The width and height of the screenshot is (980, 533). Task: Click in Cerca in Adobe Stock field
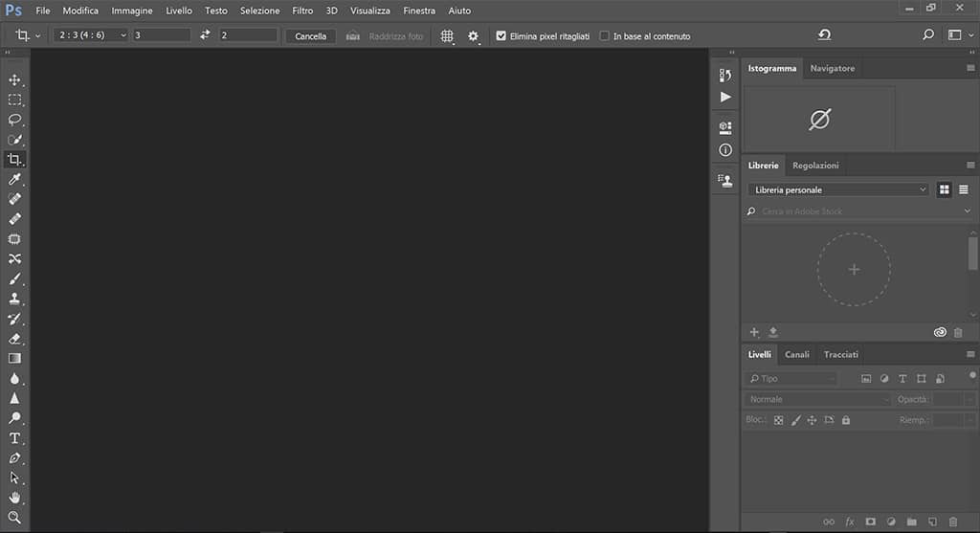861,211
